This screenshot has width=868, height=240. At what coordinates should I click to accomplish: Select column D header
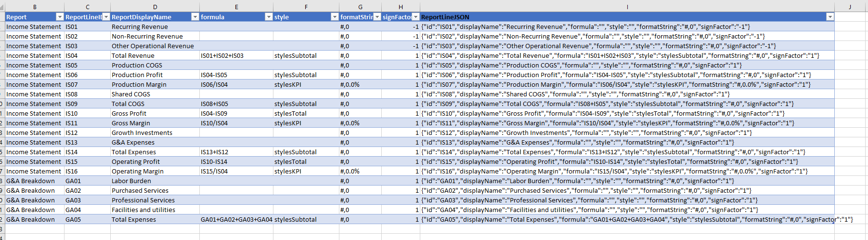click(155, 7)
